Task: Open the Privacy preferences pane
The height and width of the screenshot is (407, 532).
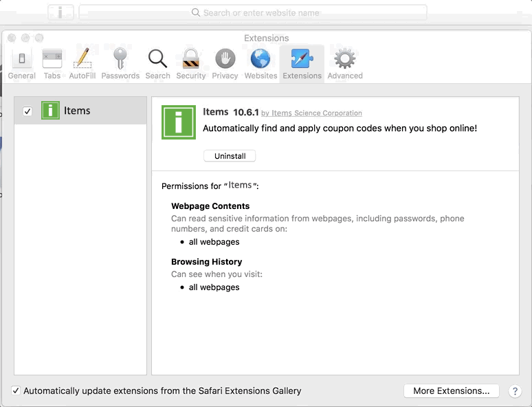Action: (x=225, y=64)
